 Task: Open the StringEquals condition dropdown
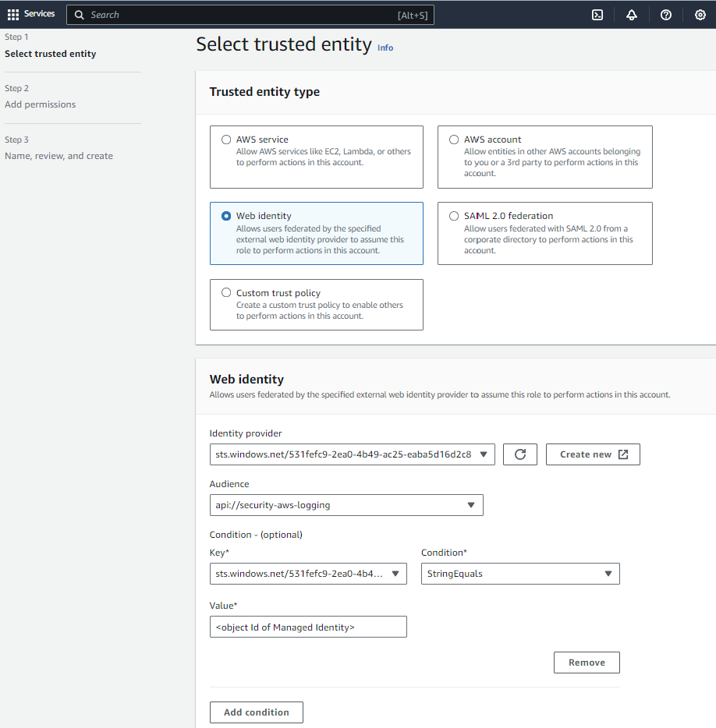tap(520, 574)
